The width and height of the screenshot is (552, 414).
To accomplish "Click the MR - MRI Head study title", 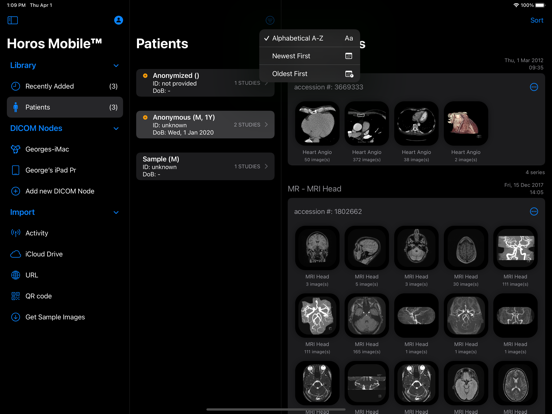I will pyautogui.click(x=314, y=189).
